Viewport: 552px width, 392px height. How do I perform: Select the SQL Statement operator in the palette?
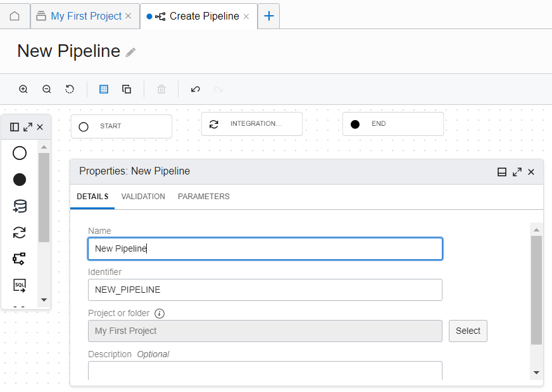click(19, 286)
